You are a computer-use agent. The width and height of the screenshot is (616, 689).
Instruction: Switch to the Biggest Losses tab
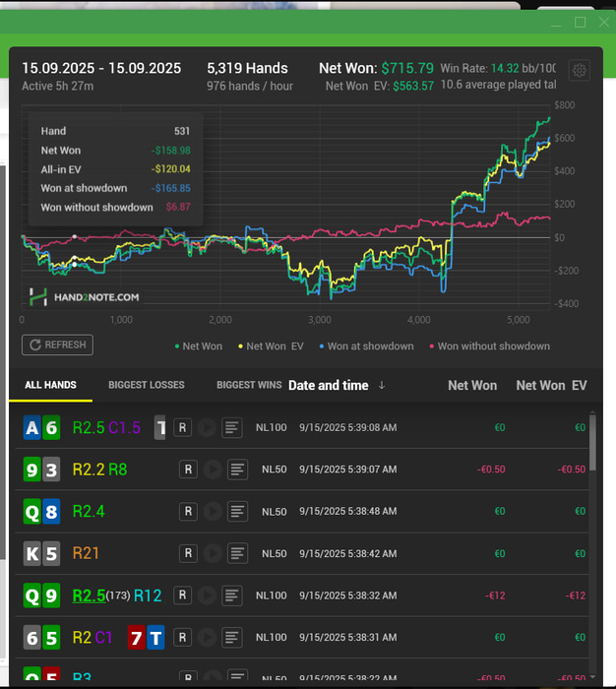(147, 385)
